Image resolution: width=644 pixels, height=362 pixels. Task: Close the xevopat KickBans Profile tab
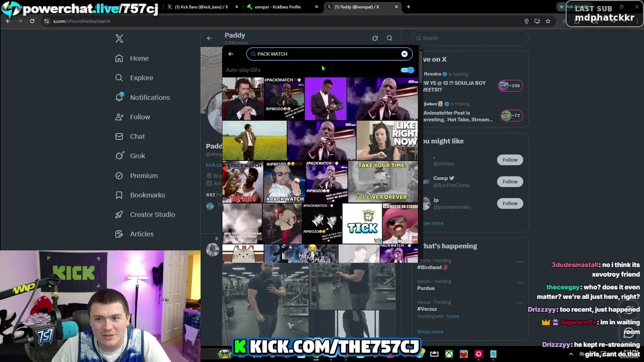316,7
